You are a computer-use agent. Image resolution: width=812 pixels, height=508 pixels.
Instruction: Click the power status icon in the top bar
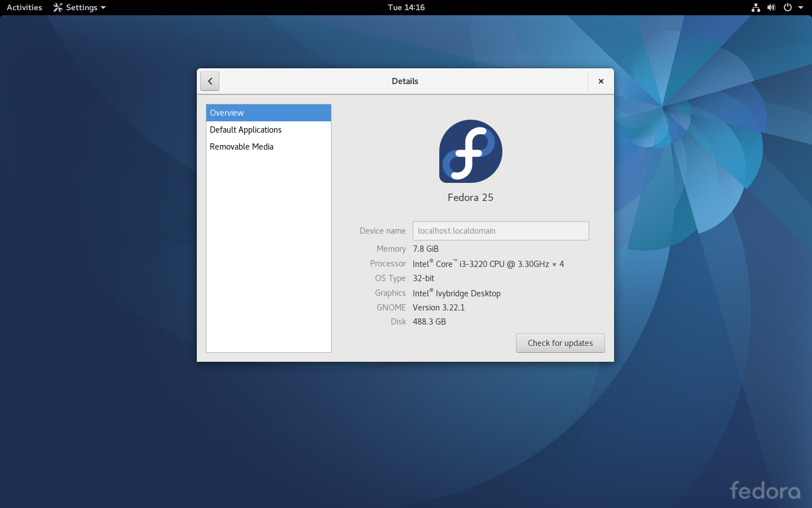pos(787,7)
